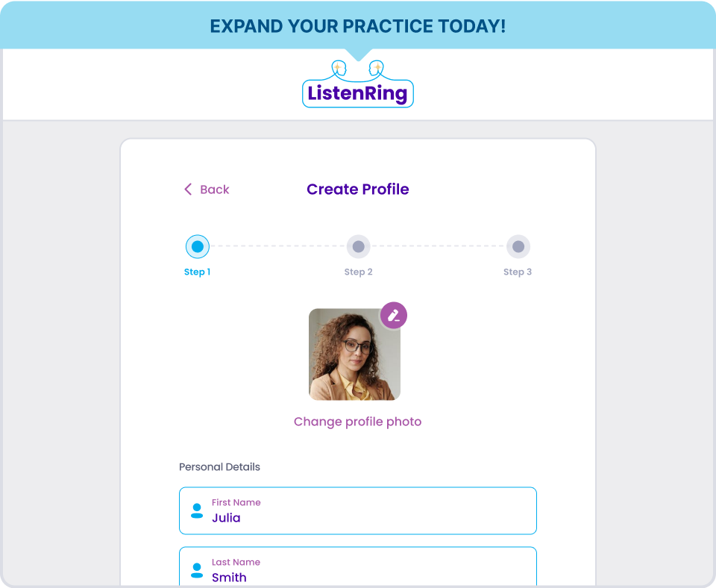Screen dimensions: 716x588
Task: Click the Step 2 label
Action: pos(358,272)
